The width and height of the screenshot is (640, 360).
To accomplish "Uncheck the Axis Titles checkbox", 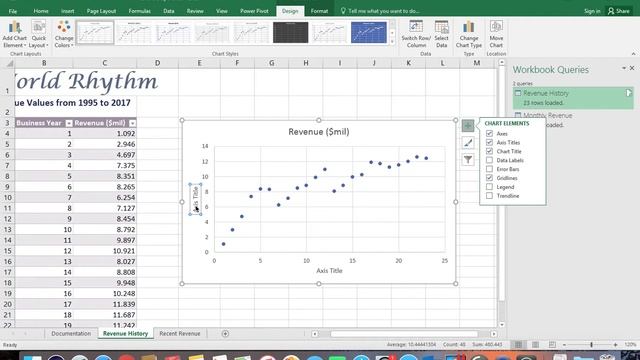I will pos(489,142).
